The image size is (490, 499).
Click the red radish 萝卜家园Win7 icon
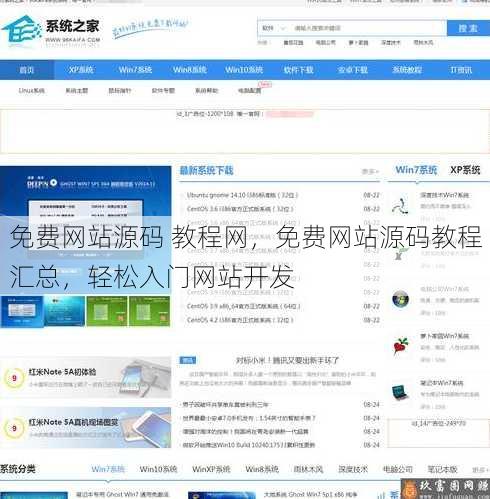[400, 346]
